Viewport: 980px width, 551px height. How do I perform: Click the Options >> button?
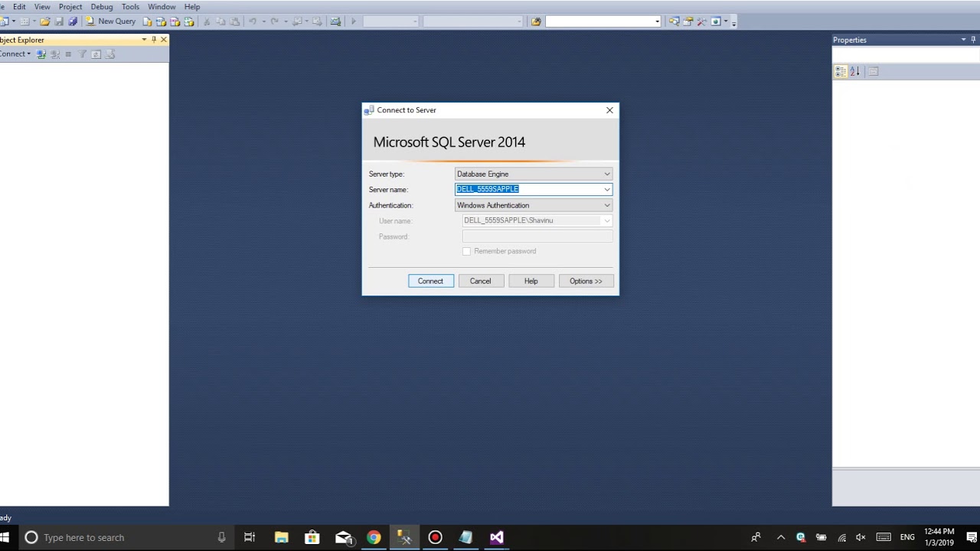tap(586, 281)
